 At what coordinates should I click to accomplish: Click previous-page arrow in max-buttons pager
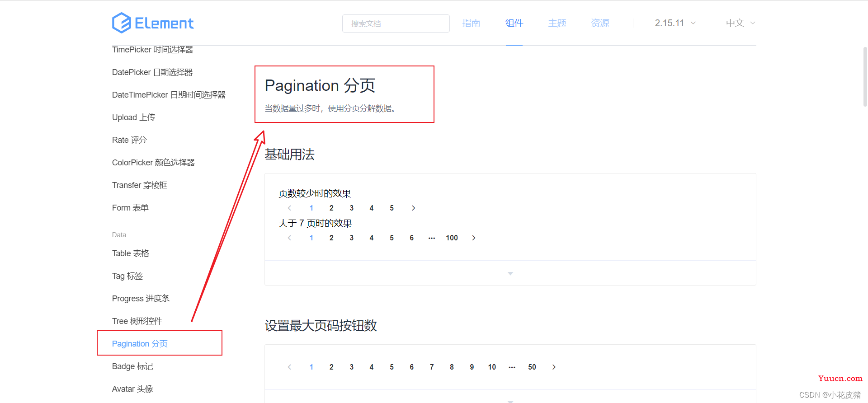click(289, 367)
